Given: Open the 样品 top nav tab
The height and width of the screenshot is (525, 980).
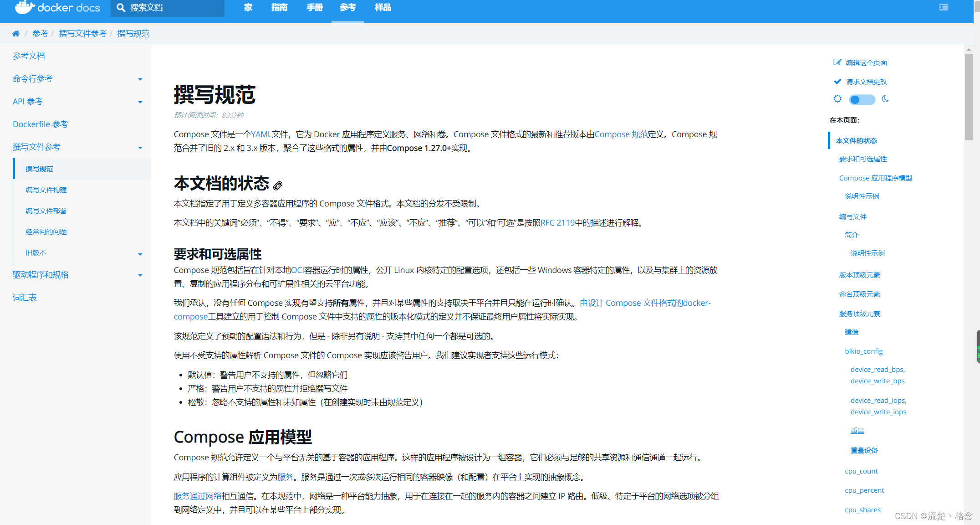Looking at the screenshot, I should coord(383,8).
